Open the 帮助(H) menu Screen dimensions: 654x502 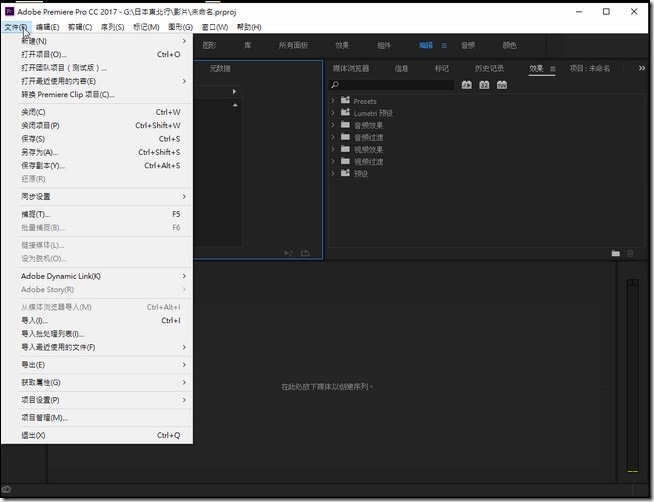[249, 27]
